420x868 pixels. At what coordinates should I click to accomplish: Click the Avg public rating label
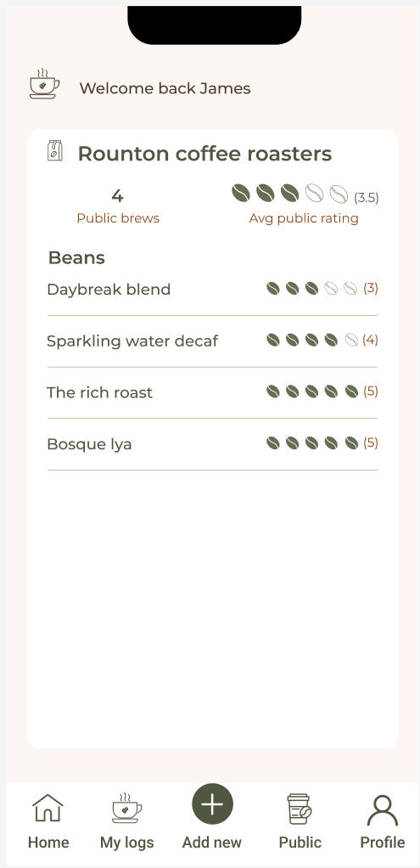(304, 218)
